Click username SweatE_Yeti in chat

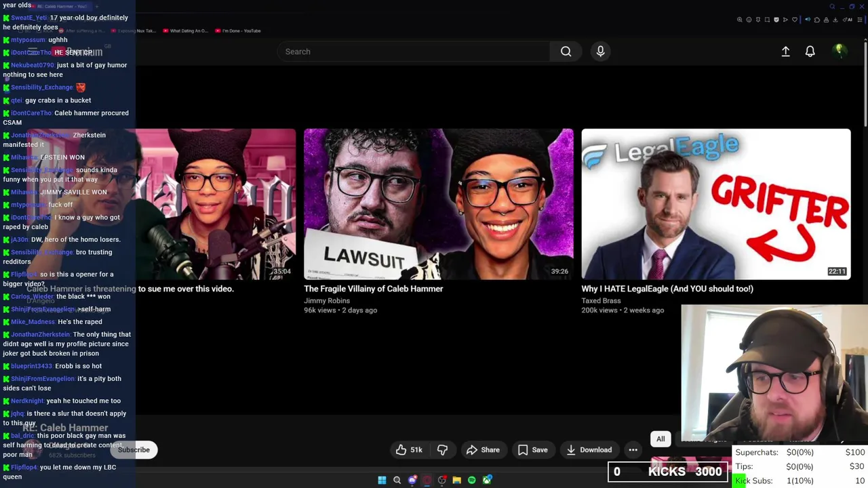pos(29,18)
